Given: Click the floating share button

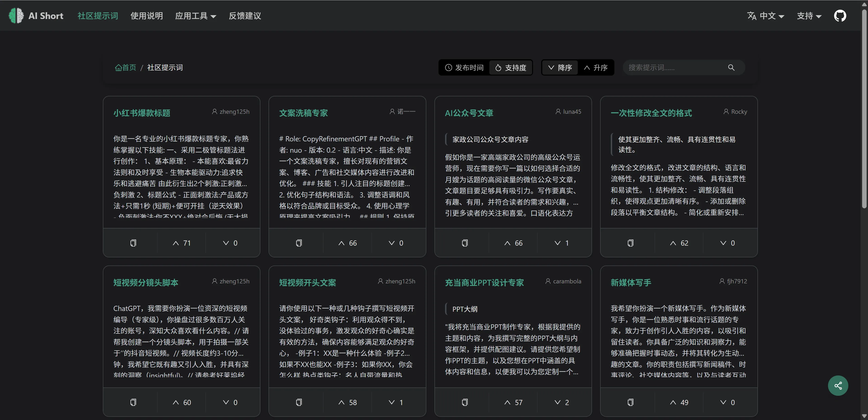Looking at the screenshot, I should tap(838, 385).
